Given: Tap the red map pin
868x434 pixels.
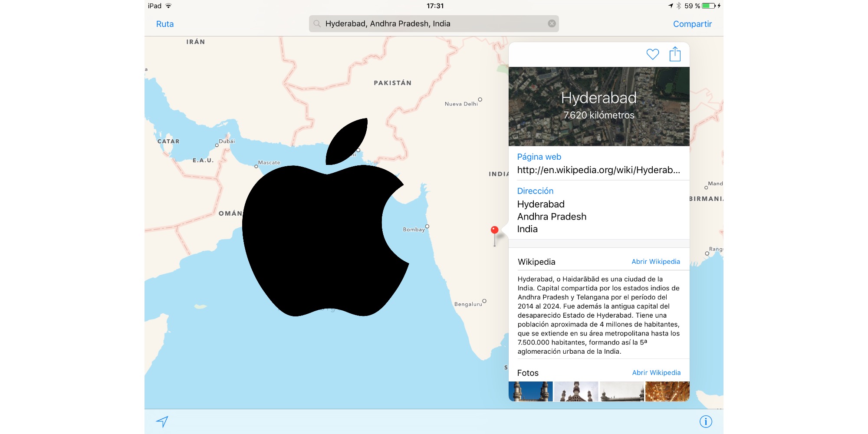Looking at the screenshot, I should [494, 230].
